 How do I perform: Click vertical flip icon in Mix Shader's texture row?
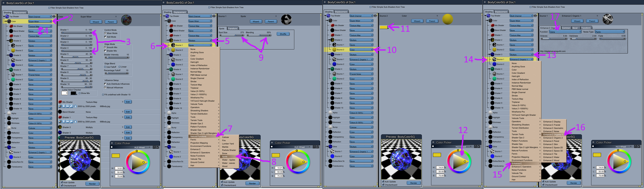[64, 106]
